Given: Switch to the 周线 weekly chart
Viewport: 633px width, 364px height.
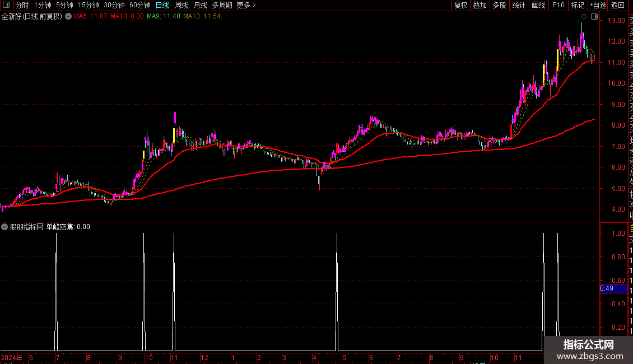Looking at the screenshot, I should pyautogui.click(x=181, y=5).
